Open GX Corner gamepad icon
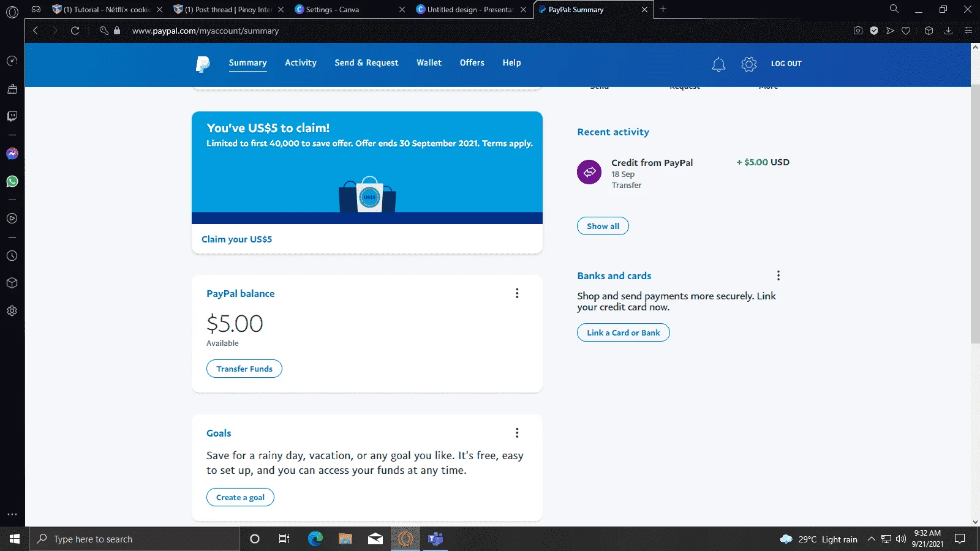Image resolution: width=980 pixels, height=551 pixels. 36,9
